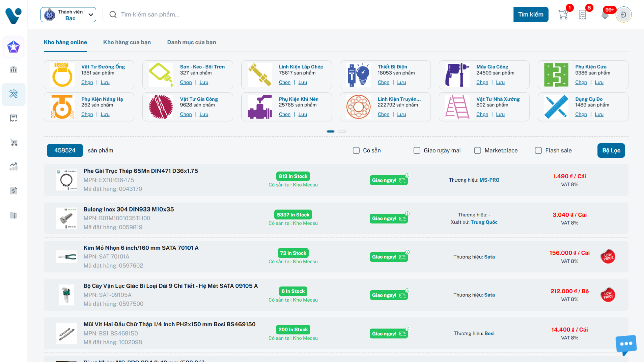This screenshot has height=362, width=644.
Task: Go to the second category carousel page indicator
Action: 341,131
